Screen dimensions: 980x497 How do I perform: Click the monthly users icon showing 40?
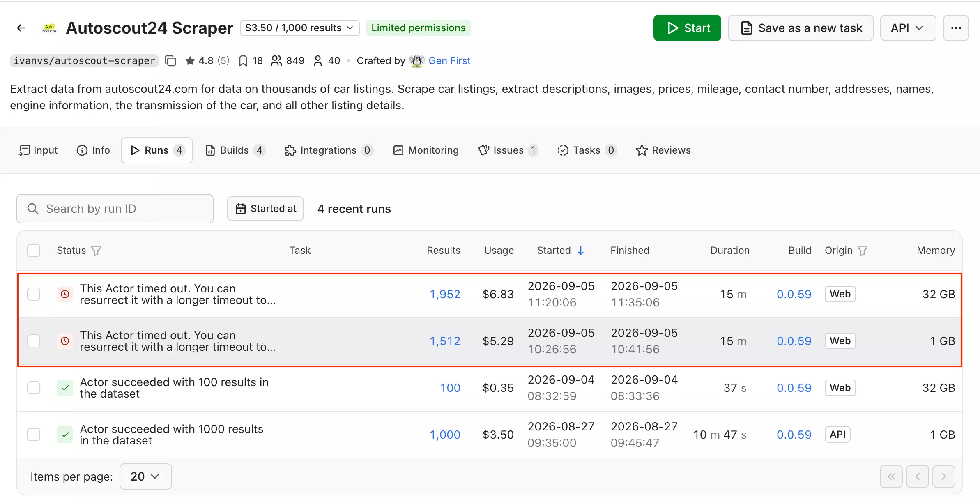point(318,61)
